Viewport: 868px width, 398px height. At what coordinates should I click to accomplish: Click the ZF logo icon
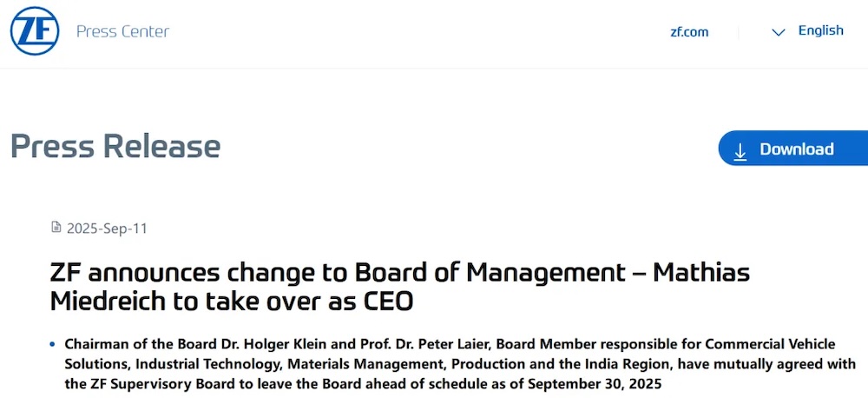[x=35, y=31]
